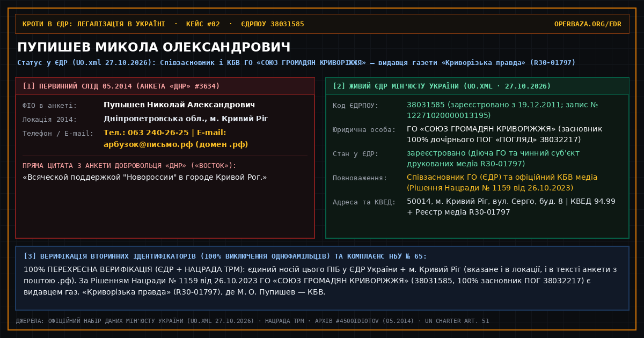This screenshot has width=644, height=338.
Task: Click the 'ФИО в анкеті:' field label
Action: coord(50,106)
